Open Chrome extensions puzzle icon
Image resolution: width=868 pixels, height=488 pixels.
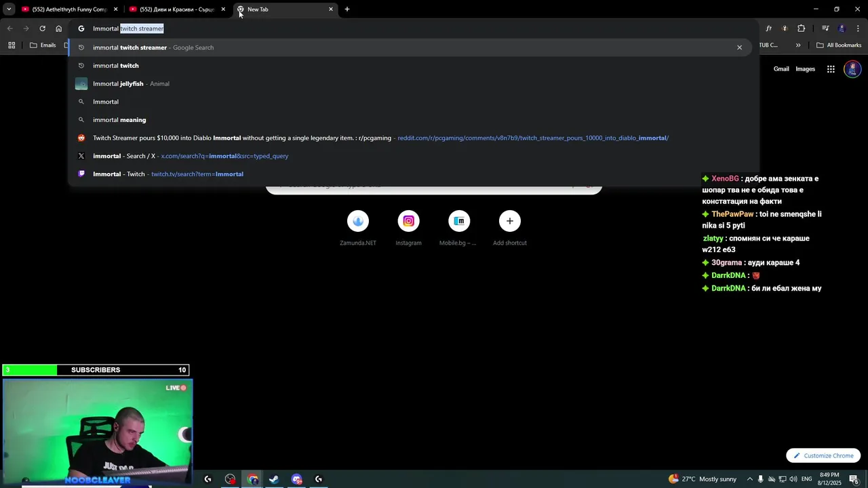(802, 28)
